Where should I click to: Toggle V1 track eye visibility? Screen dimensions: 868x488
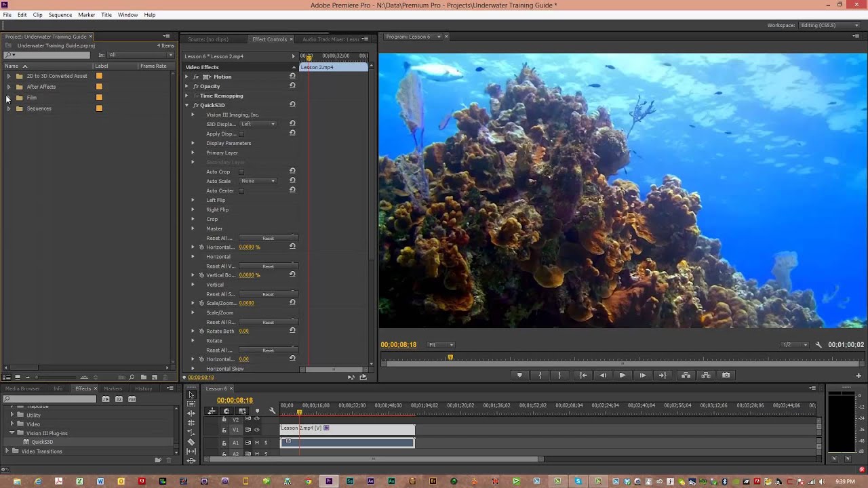[256, 430]
